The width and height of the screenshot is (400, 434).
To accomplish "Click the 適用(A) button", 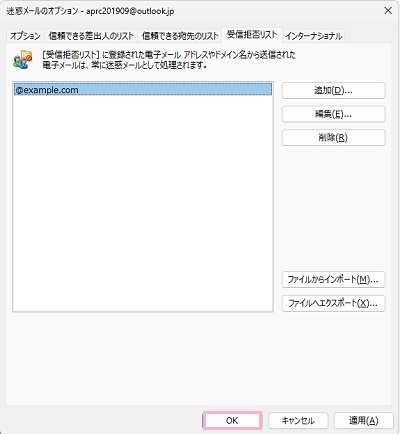I will (x=363, y=420).
